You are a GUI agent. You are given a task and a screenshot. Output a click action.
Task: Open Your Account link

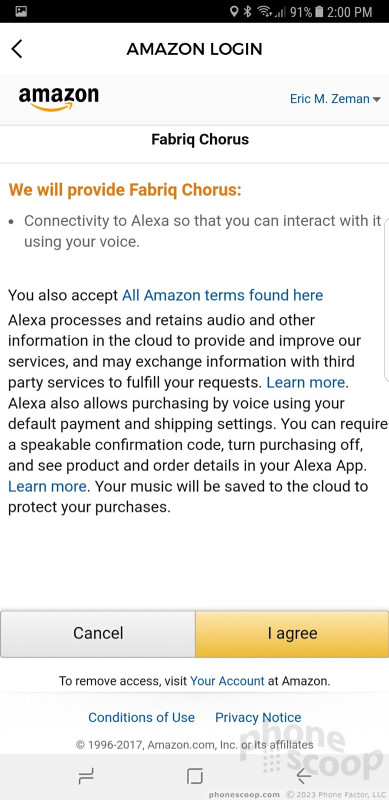click(x=227, y=681)
